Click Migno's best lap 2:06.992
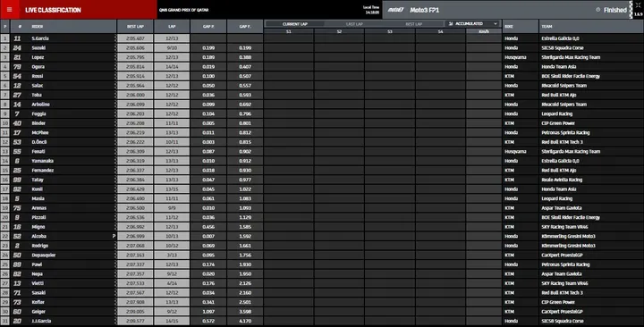 135,227
